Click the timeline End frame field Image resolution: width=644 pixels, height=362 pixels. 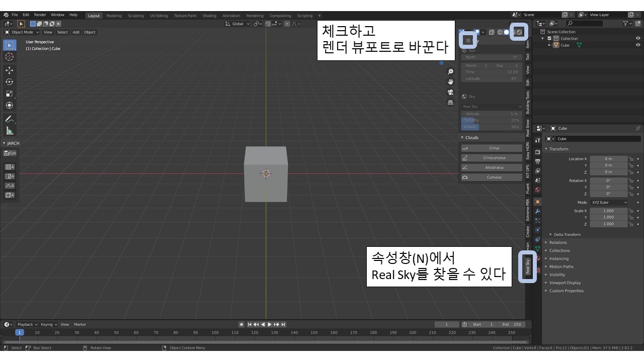tap(512, 324)
